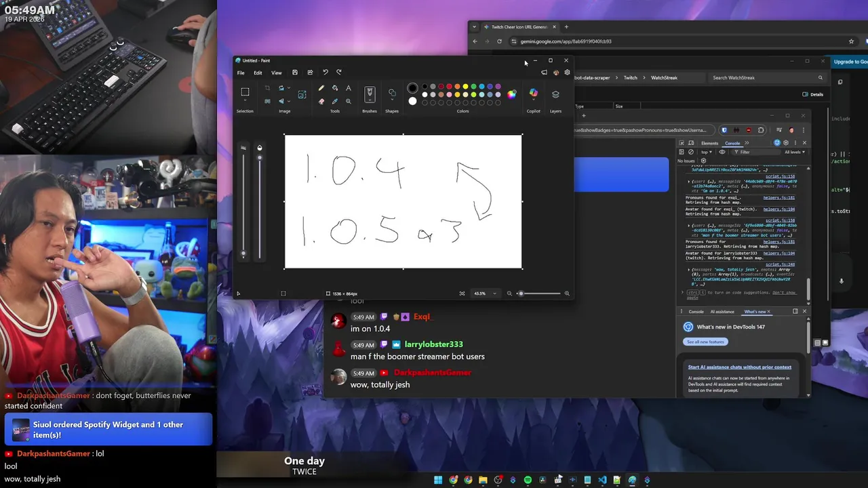Click See all new features button
Image resolution: width=868 pixels, height=488 pixels.
[705, 342]
